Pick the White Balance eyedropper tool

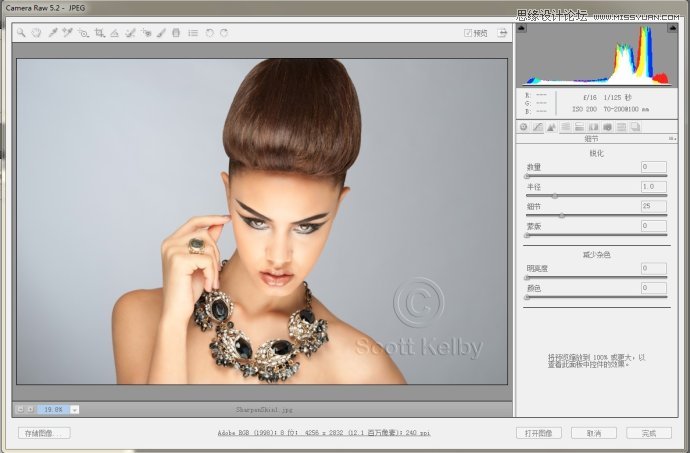pyautogui.click(x=52, y=33)
